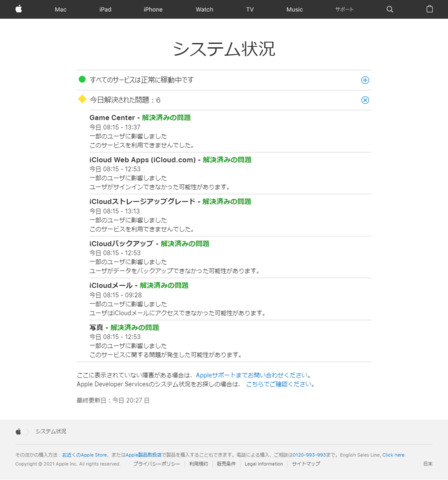Click the システム状況 page heading
448x480 pixels.
(x=224, y=49)
